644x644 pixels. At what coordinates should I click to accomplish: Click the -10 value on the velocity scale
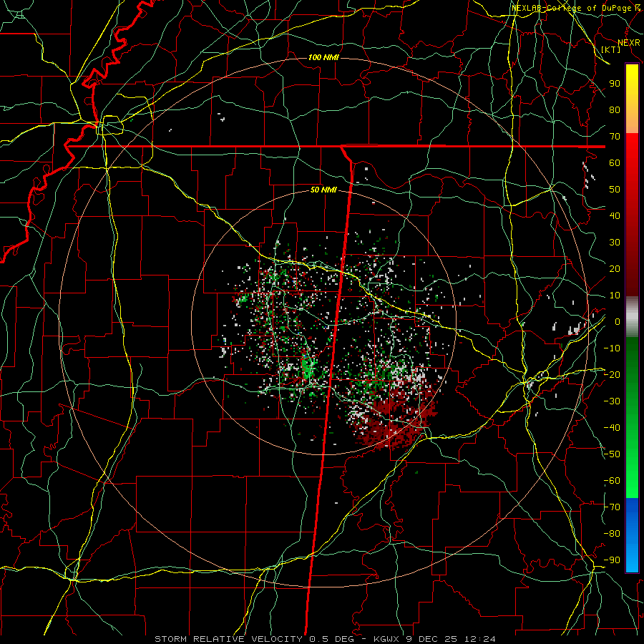[612, 348]
